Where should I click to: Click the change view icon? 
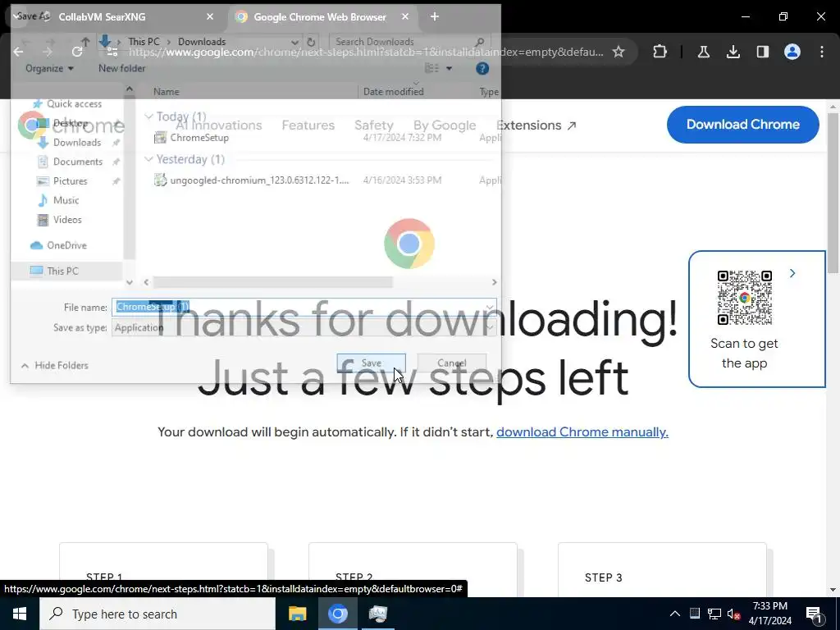point(431,69)
